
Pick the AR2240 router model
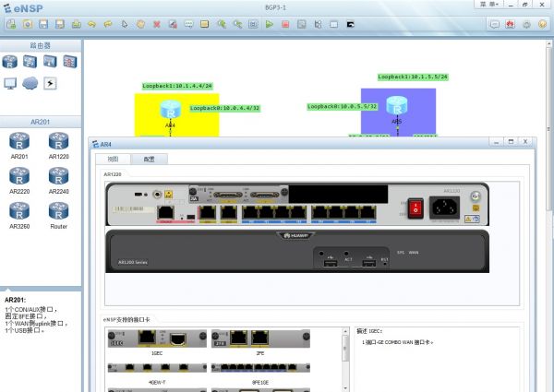pyautogui.click(x=59, y=180)
